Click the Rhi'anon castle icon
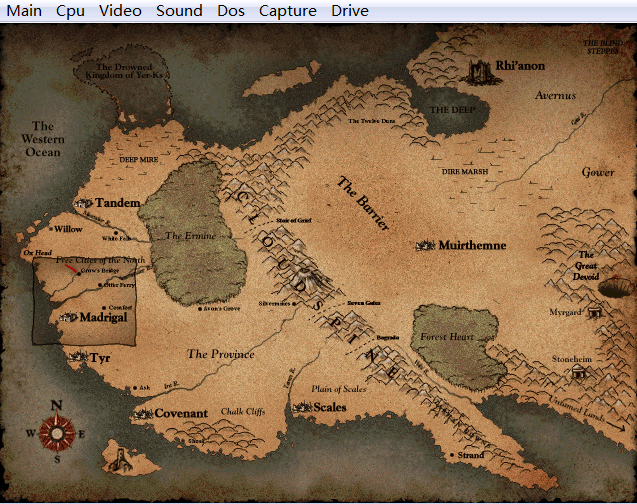The width and height of the screenshot is (637, 504). [479, 72]
